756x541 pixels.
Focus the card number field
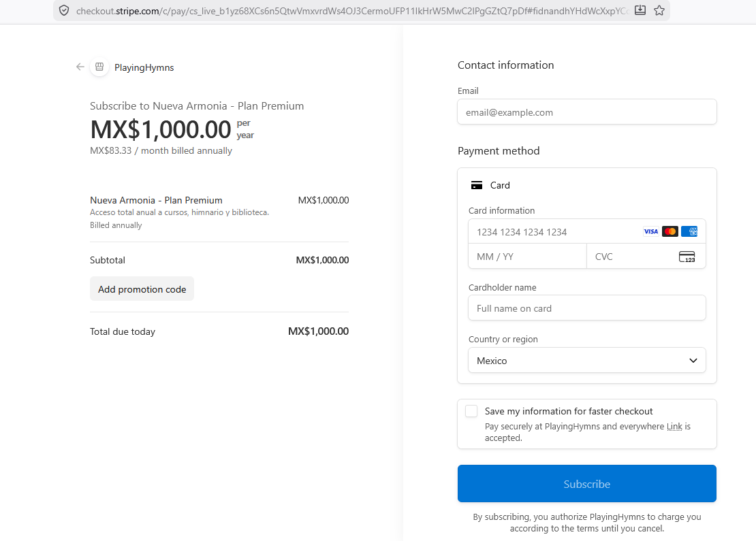(x=587, y=232)
